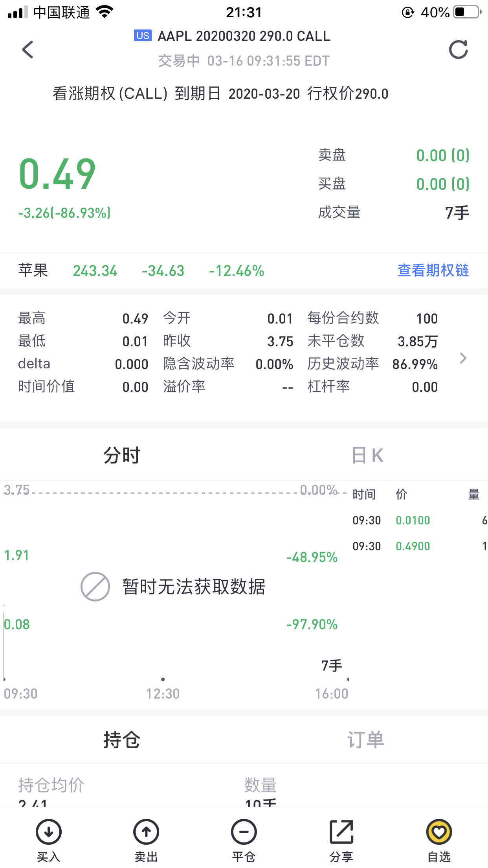Open the 查看期权链 option chain link
Image resolution: width=488 pixels, height=868 pixels.
(x=433, y=270)
